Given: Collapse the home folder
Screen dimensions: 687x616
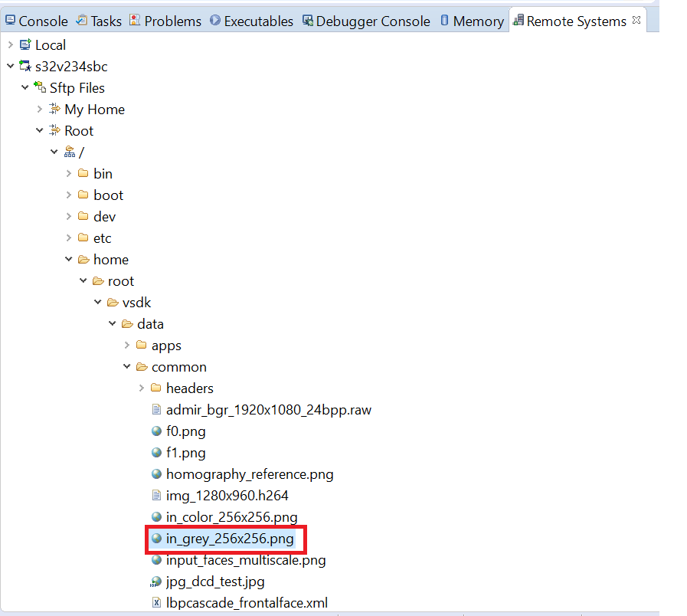Looking at the screenshot, I should (68, 260).
